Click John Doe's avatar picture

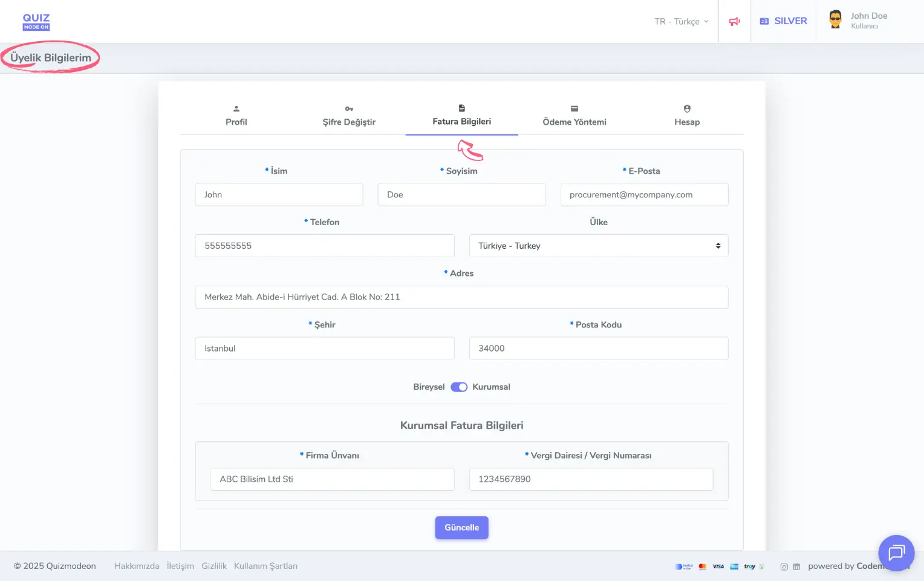coord(835,20)
